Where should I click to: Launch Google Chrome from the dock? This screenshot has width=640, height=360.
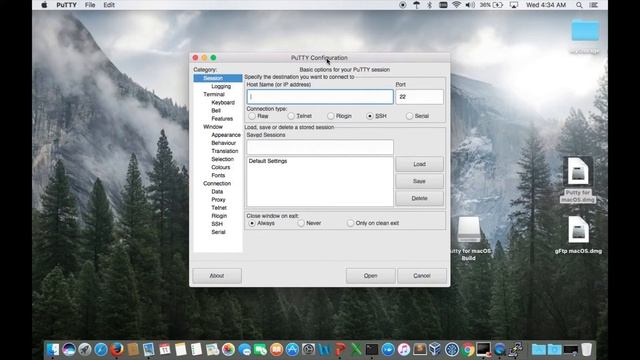click(x=468, y=349)
